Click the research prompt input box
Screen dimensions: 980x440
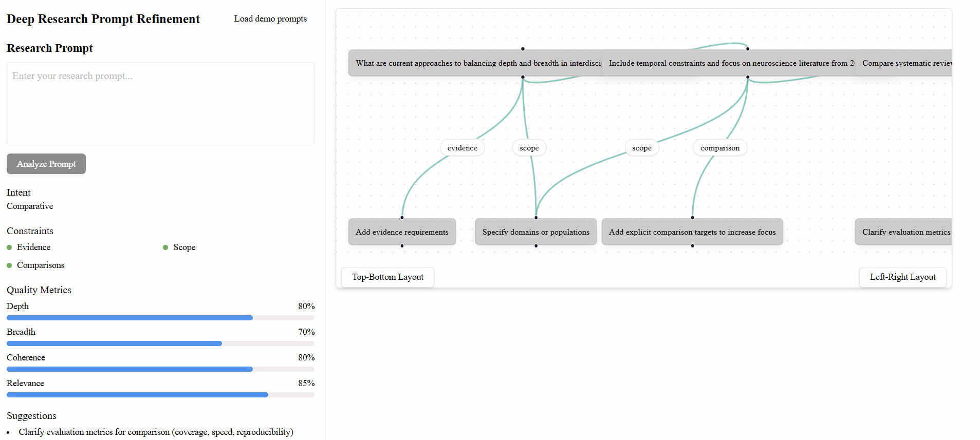click(160, 103)
